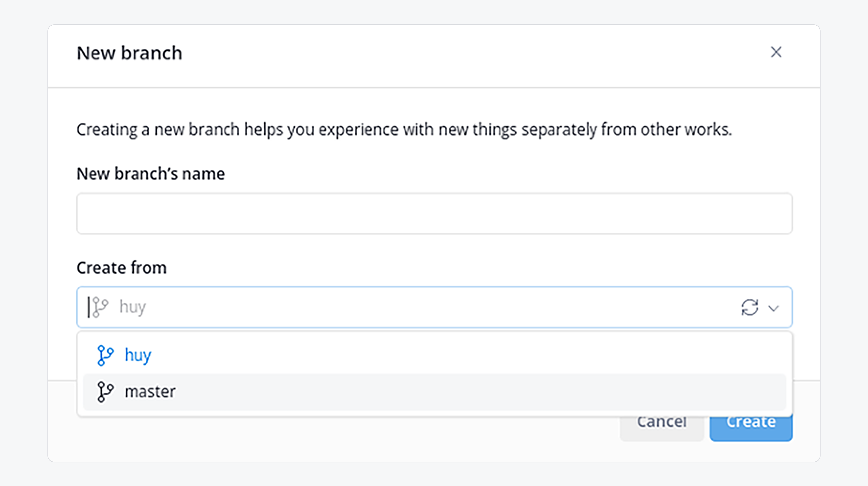Select huy from the branch list
Image resolution: width=868 pixels, height=486 pixels.
coord(434,355)
